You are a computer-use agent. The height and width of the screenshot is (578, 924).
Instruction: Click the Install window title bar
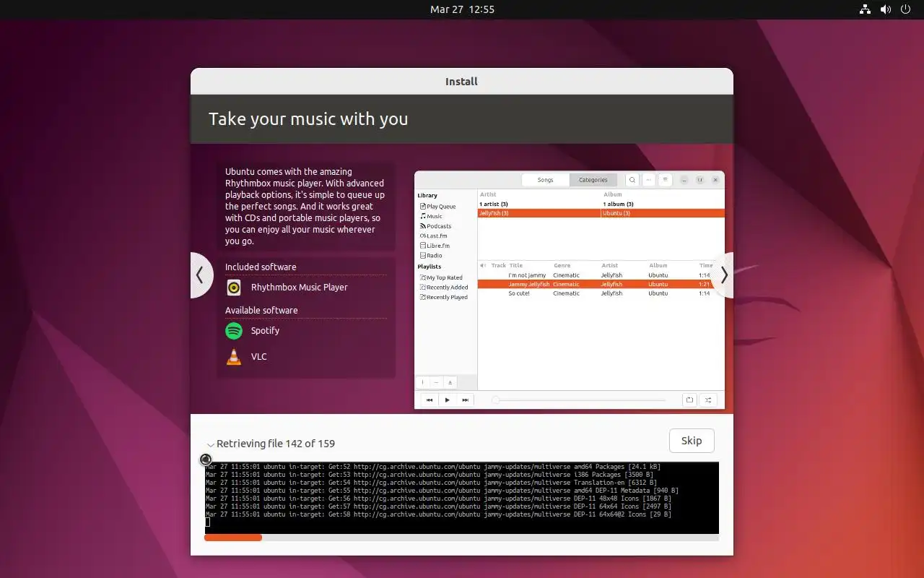pyautogui.click(x=462, y=82)
